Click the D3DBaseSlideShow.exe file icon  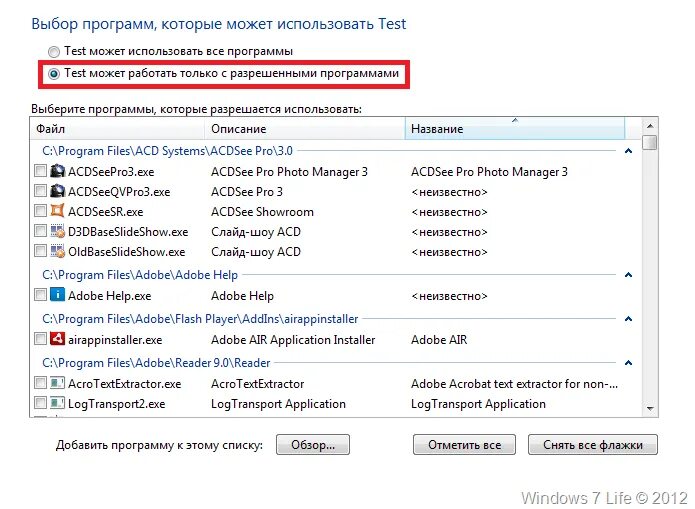coord(58,231)
